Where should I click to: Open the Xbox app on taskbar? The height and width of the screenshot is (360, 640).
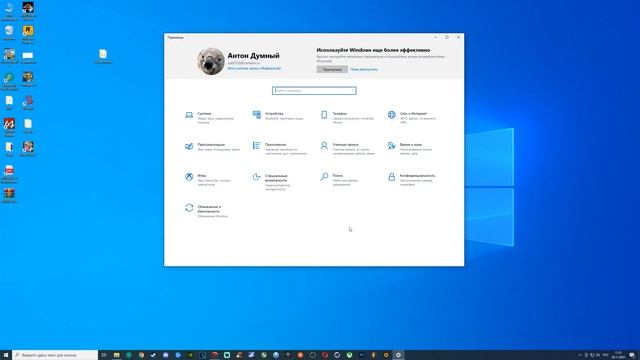pos(349,355)
